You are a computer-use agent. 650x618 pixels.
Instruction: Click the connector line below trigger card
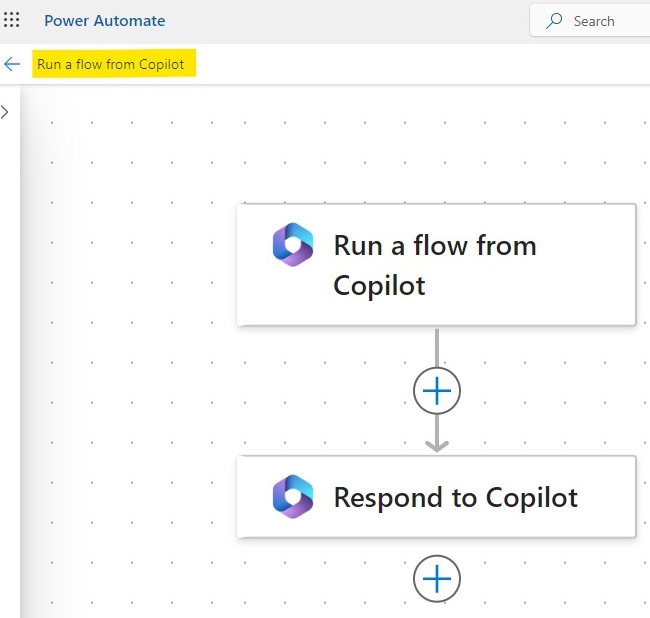pyautogui.click(x=437, y=348)
